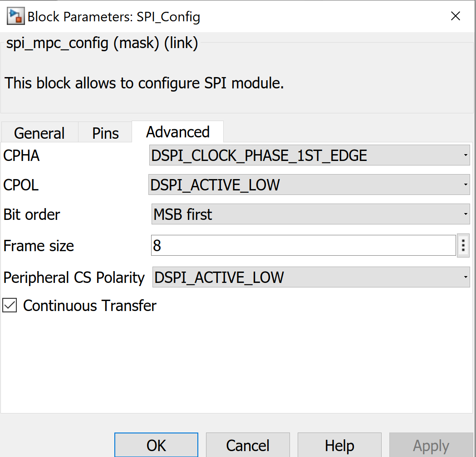Open the CPHA dropdown menu
This screenshot has height=457, width=476.
(309, 155)
